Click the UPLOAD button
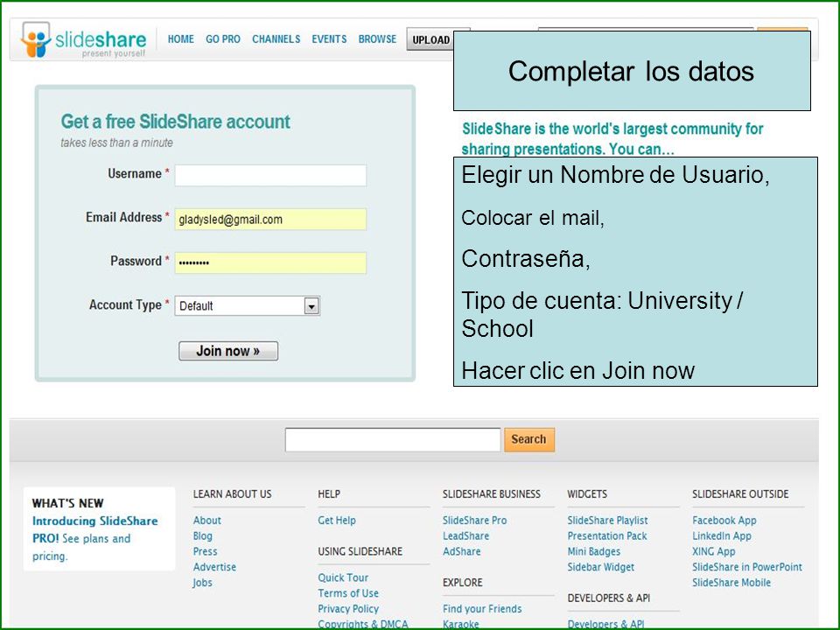Image resolution: width=840 pixels, height=630 pixels. click(x=430, y=39)
